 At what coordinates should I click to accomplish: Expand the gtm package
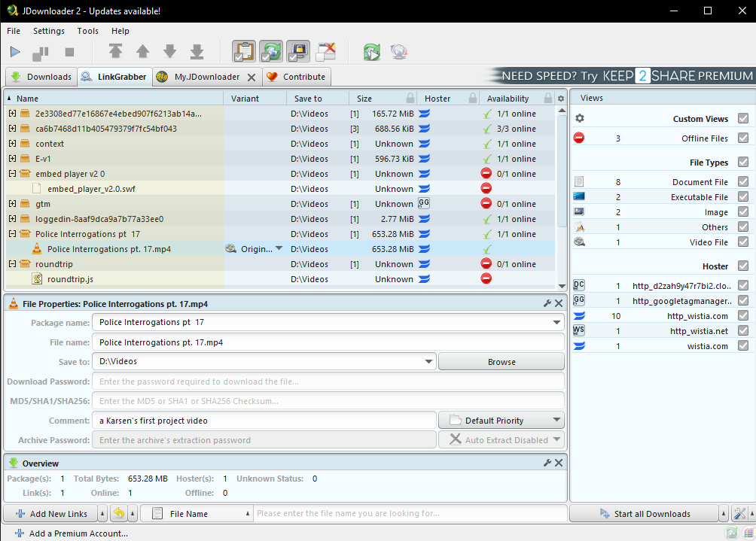12,204
